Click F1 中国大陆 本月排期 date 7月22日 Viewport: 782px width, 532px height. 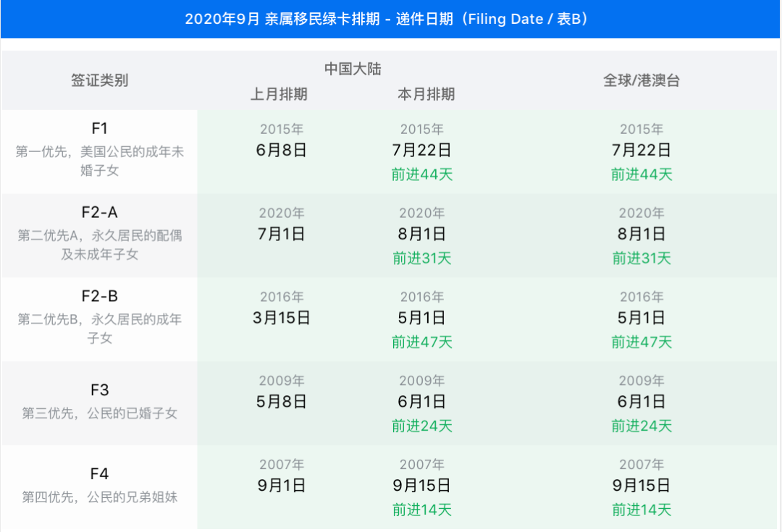click(422, 150)
